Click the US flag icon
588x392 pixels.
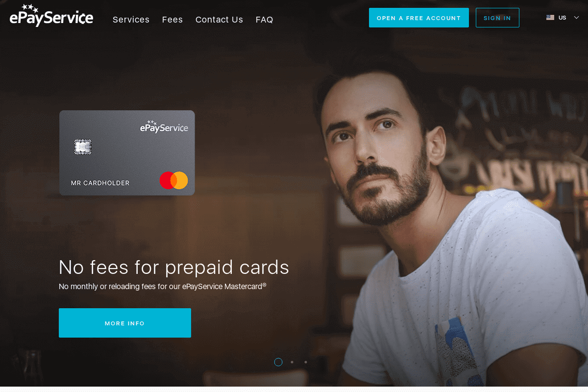[550, 18]
